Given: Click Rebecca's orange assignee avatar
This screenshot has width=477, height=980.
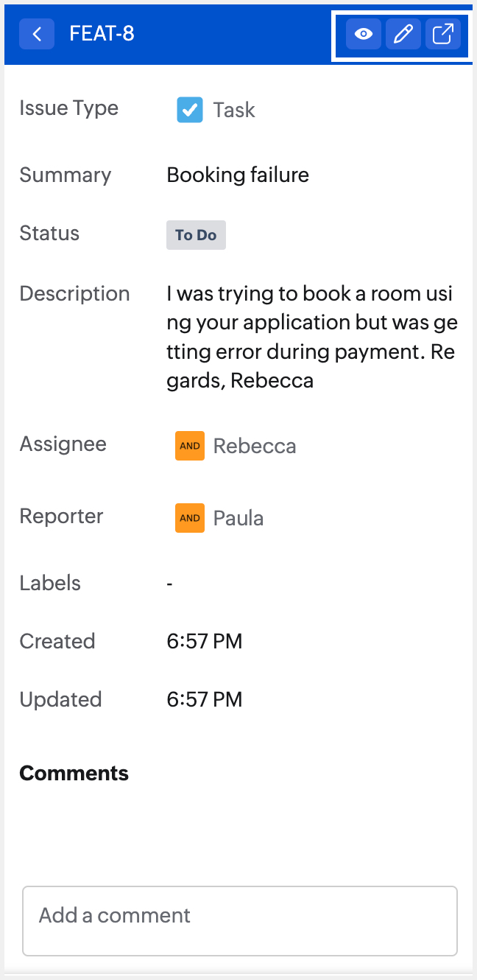Looking at the screenshot, I should (190, 446).
